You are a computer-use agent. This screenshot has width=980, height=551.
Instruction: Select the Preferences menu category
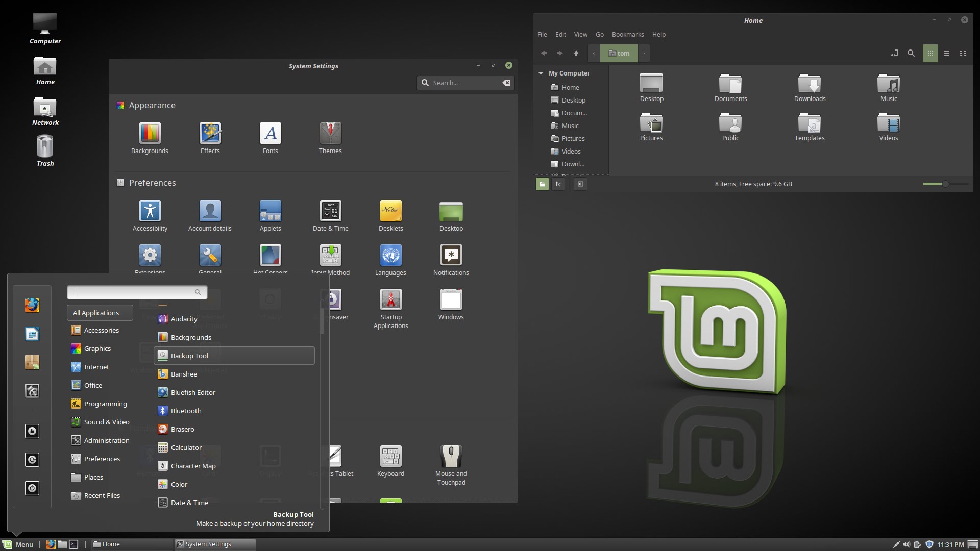click(101, 458)
